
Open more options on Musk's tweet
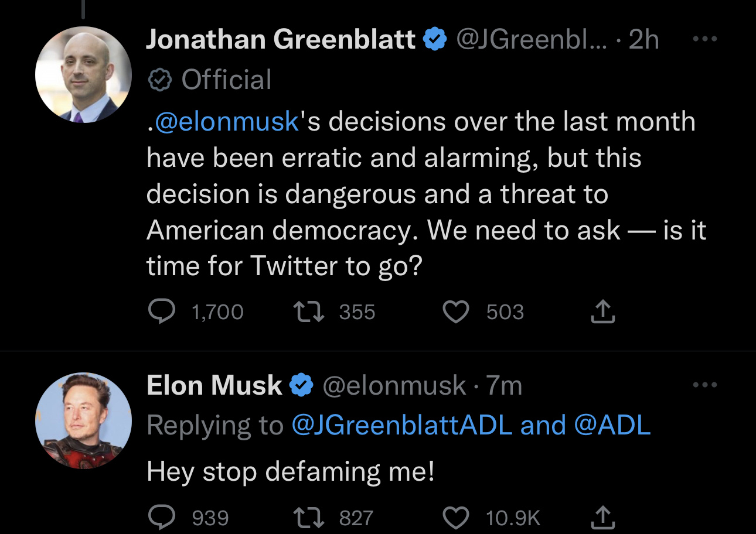point(704,385)
